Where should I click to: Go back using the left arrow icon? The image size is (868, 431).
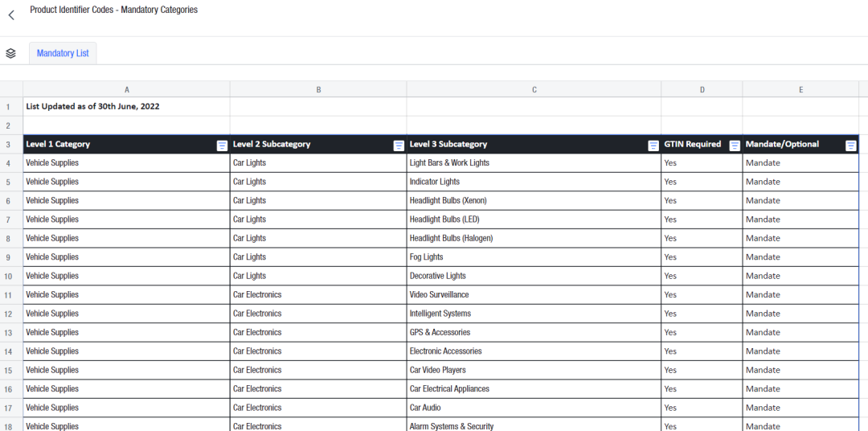[x=11, y=15]
